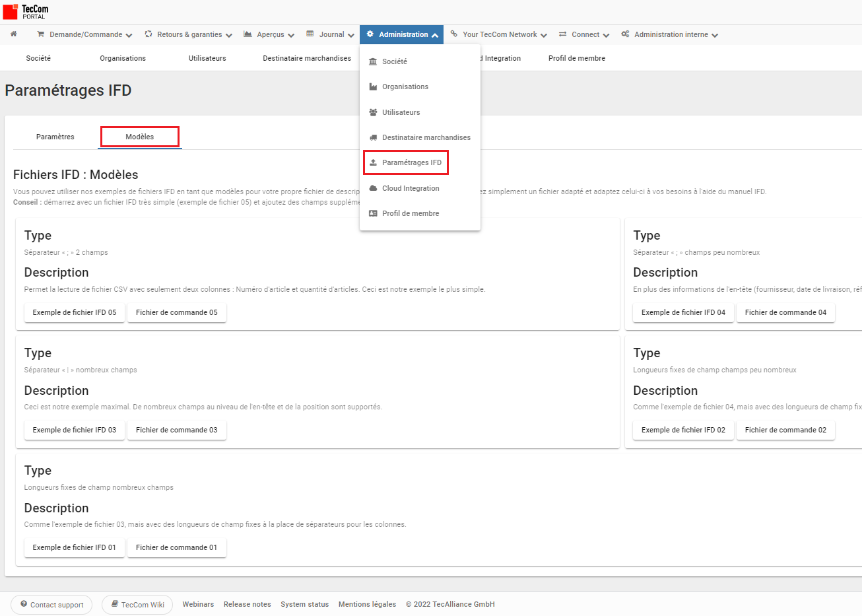Click the Utilisateurs group icon in dropdown

coord(373,112)
